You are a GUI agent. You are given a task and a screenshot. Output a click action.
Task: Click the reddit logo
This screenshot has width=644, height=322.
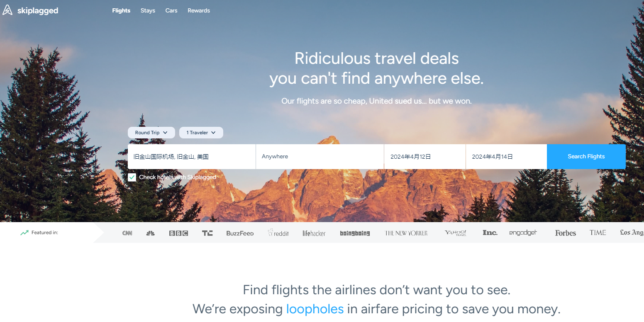pos(278,233)
